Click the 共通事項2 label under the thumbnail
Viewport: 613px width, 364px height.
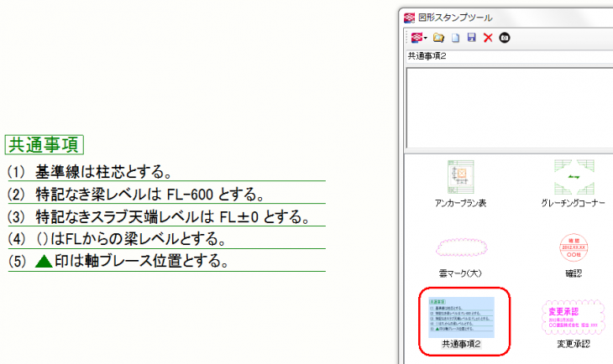tap(461, 344)
